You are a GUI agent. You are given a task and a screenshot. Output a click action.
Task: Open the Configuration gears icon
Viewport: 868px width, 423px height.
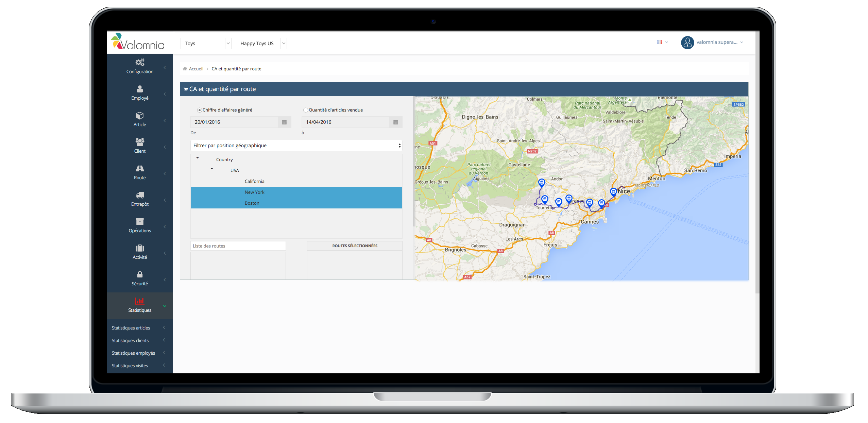[140, 62]
